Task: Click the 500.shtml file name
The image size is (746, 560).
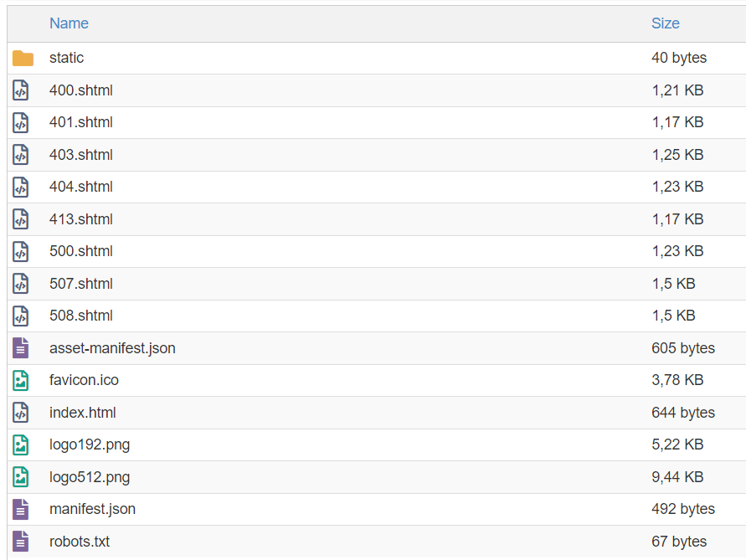Action: click(81, 251)
